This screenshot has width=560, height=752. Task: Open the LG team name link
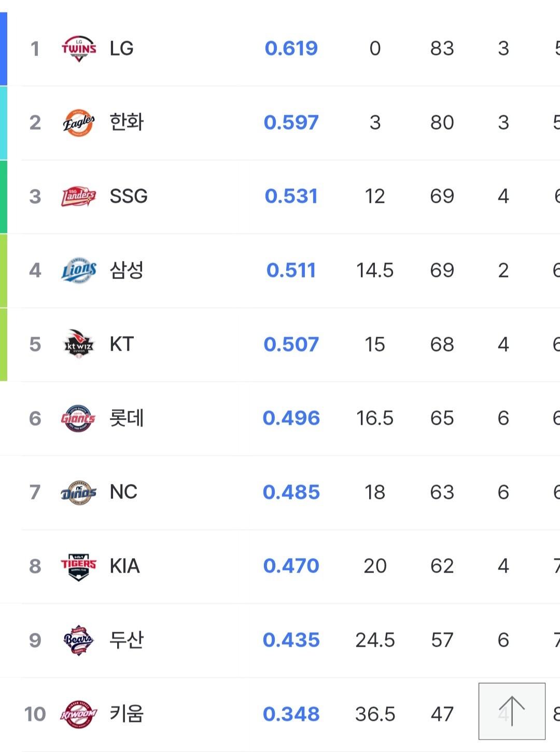click(122, 49)
